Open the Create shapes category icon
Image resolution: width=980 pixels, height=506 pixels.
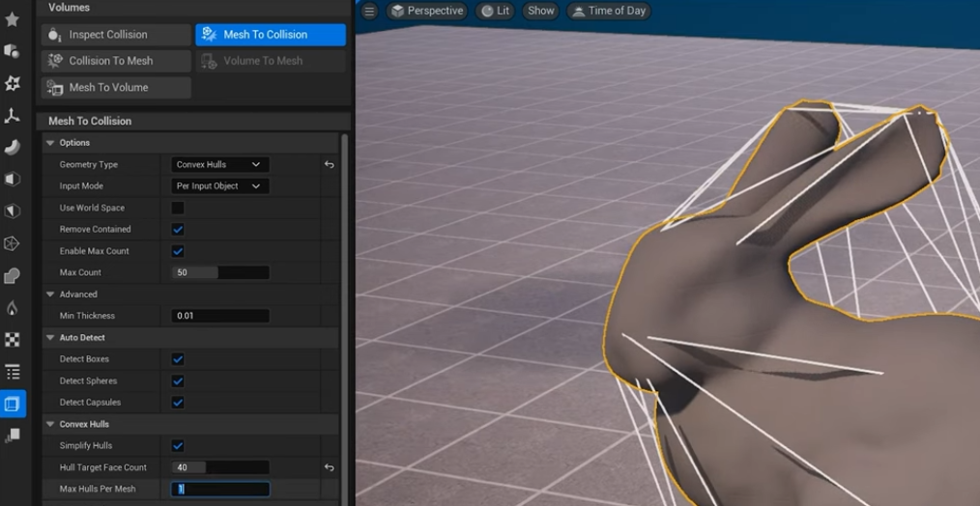point(12,51)
